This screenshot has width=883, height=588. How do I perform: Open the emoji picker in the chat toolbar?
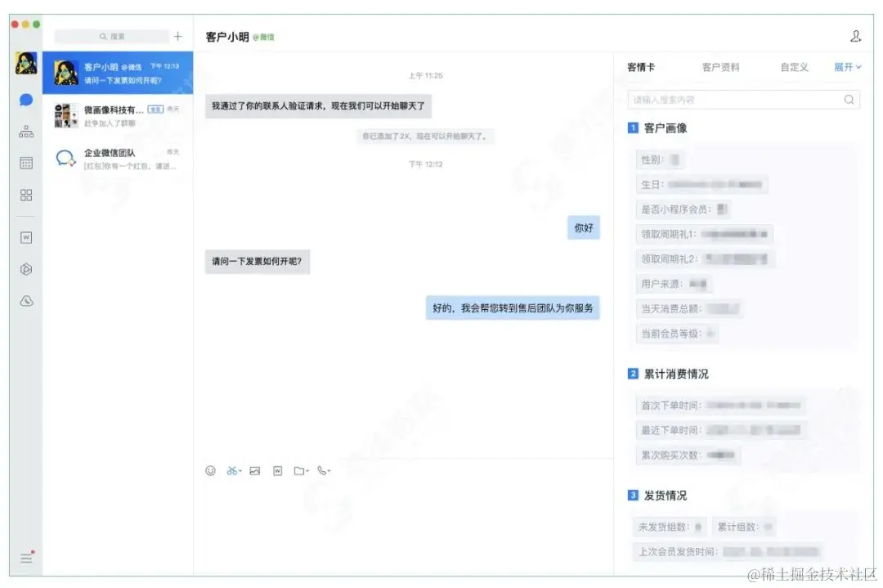click(x=211, y=470)
